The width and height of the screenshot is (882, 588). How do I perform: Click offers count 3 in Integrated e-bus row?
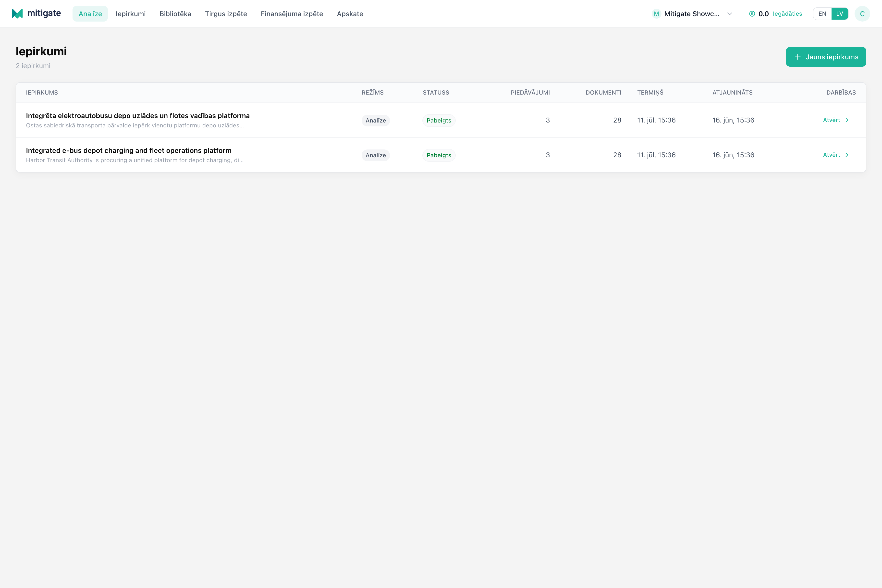[548, 155]
